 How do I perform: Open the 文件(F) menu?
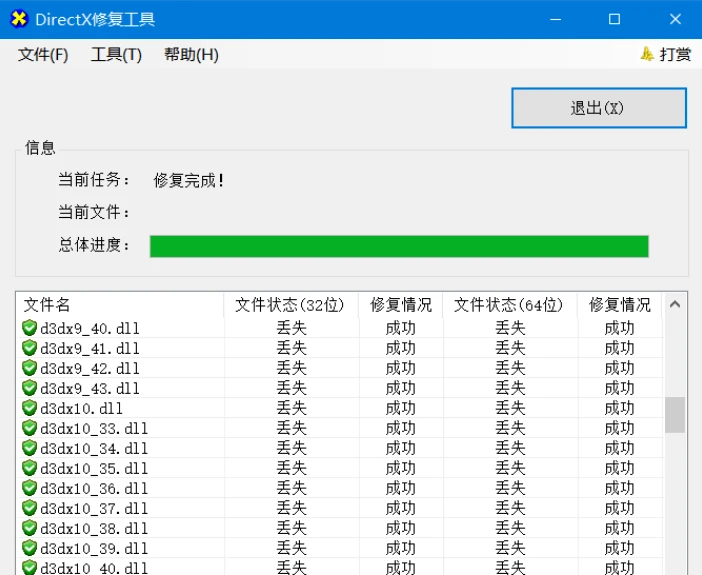tap(43, 55)
